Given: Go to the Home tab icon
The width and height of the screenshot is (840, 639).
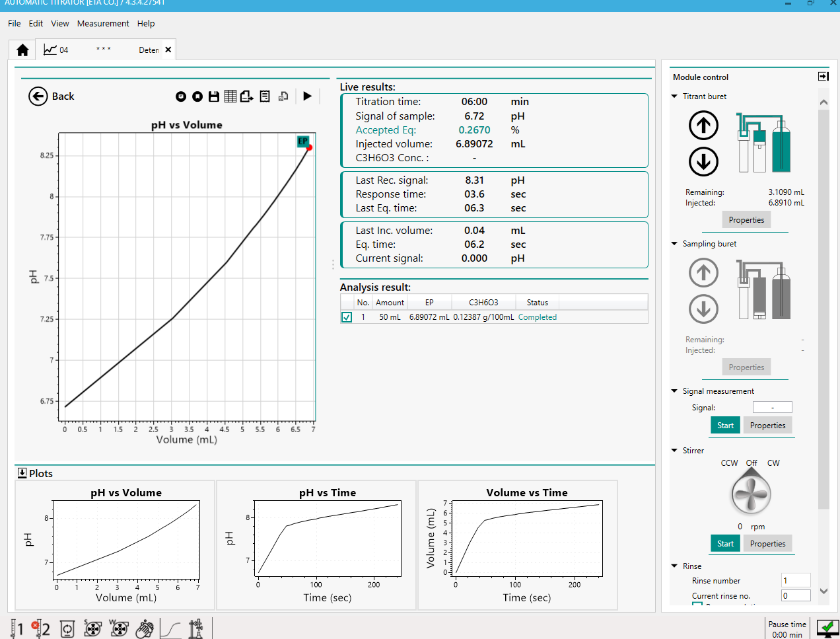Looking at the screenshot, I should (x=22, y=50).
